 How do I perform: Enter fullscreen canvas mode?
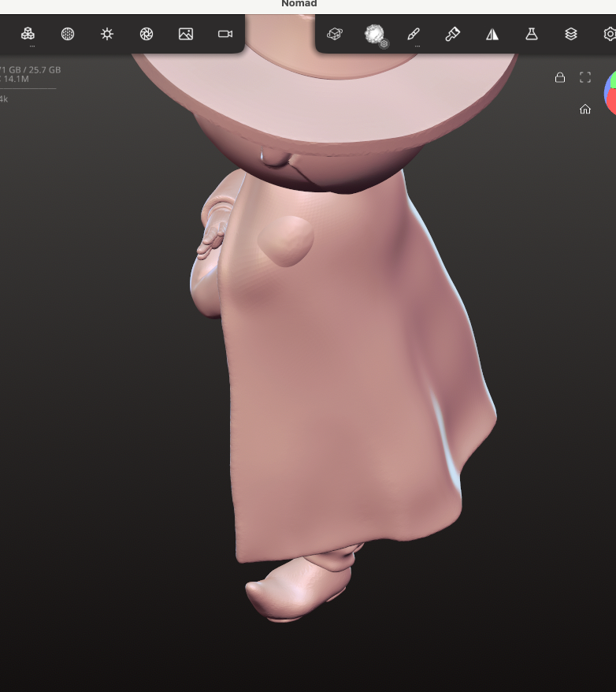click(585, 78)
